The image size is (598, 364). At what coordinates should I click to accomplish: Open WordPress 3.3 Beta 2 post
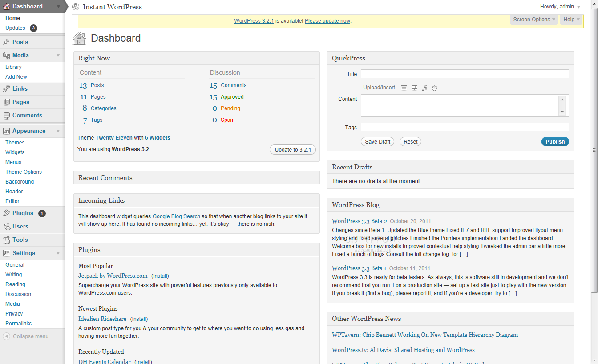tap(360, 221)
